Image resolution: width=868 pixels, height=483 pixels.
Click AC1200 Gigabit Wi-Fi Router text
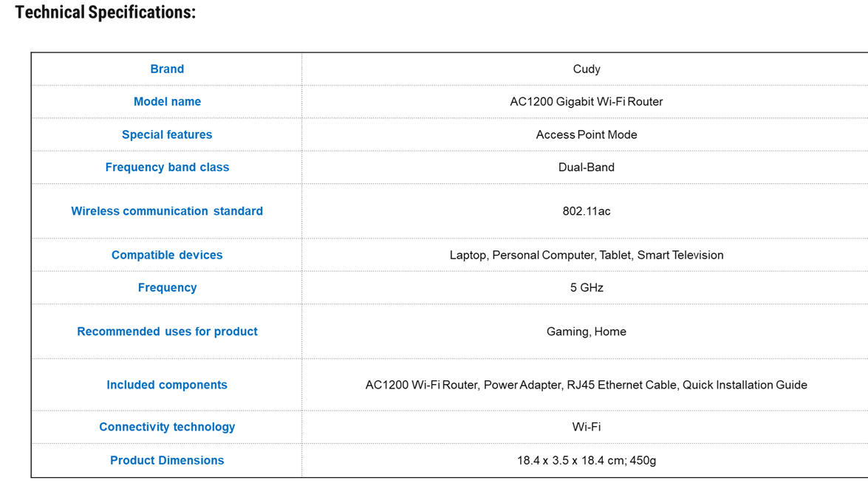(587, 102)
